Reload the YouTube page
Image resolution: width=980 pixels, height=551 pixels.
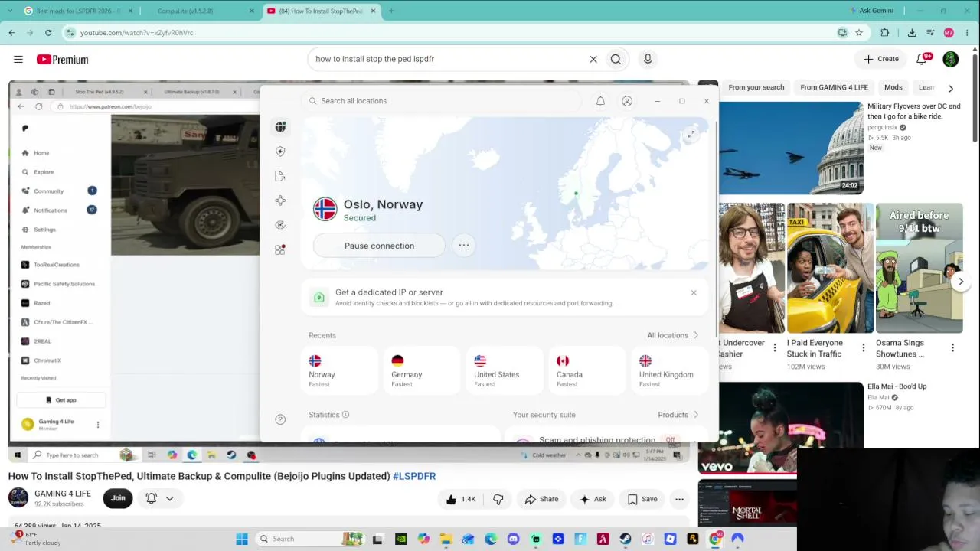click(48, 33)
